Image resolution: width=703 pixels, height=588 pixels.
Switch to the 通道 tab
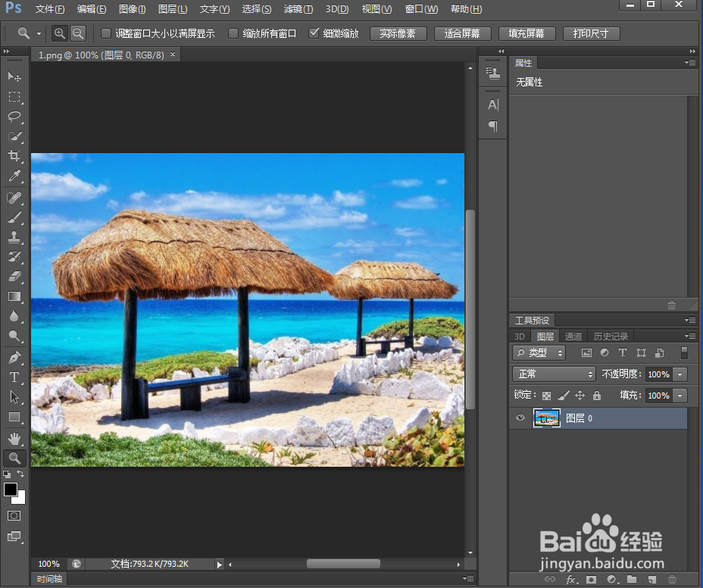tap(573, 336)
